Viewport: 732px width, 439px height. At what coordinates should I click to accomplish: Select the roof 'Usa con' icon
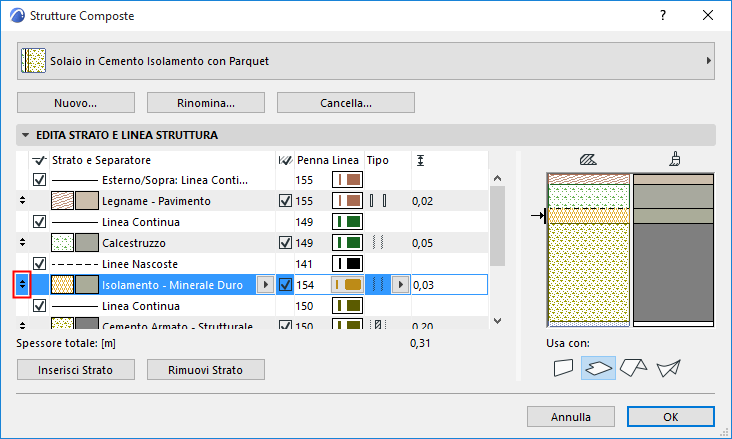(633, 368)
